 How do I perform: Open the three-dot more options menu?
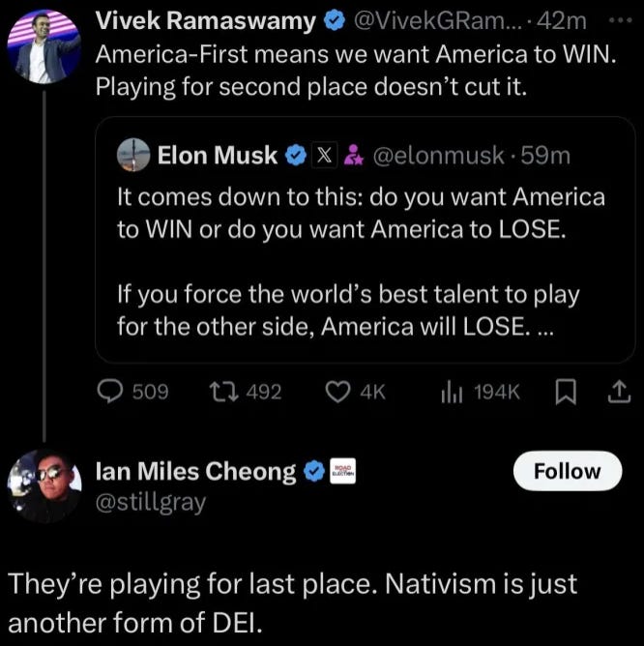[x=620, y=19]
